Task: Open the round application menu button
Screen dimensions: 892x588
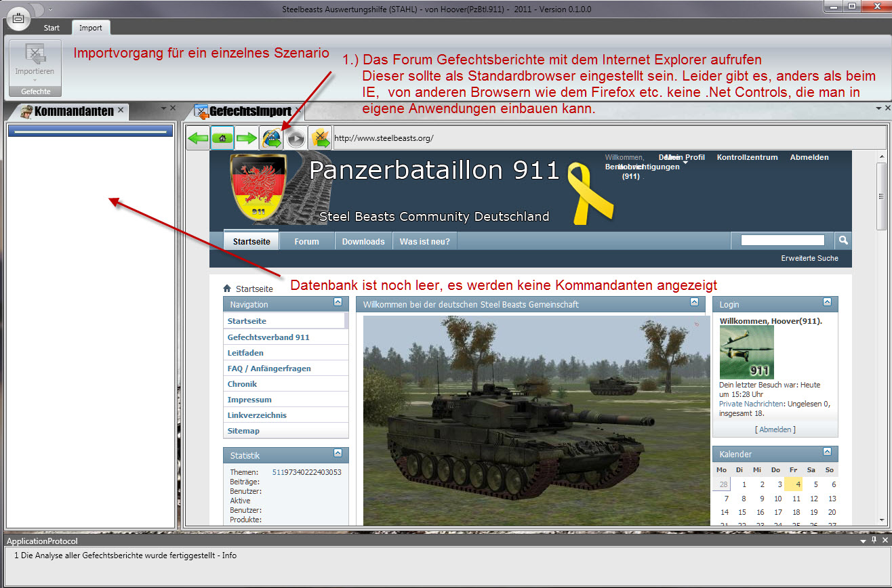Action: tap(18, 18)
